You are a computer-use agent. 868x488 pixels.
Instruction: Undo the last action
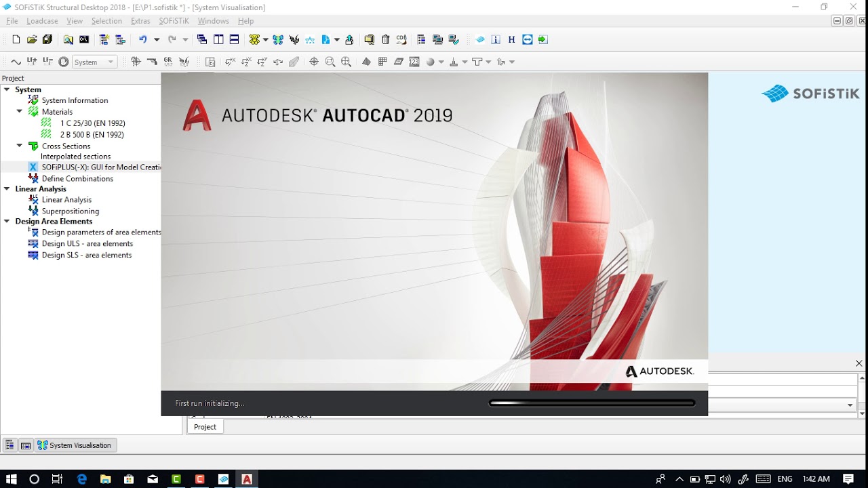click(142, 39)
